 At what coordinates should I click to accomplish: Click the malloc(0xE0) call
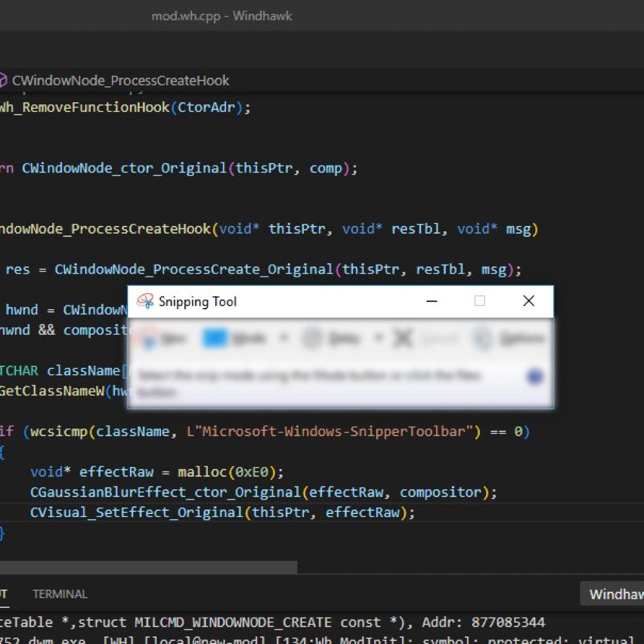coord(226,472)
